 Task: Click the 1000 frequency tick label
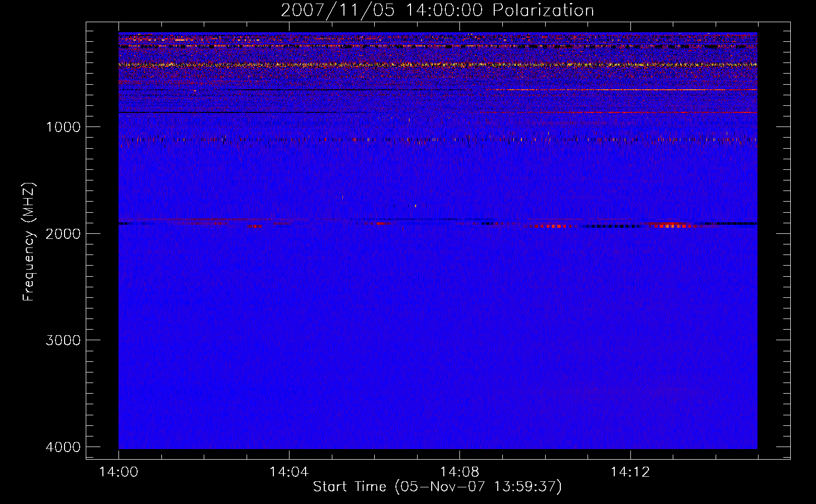click(63, 127)
